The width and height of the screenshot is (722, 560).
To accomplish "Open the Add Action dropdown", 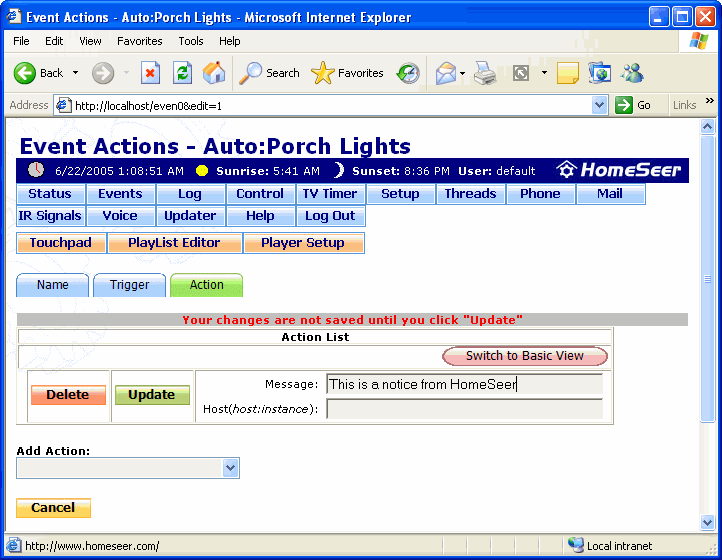I will 231,468.
